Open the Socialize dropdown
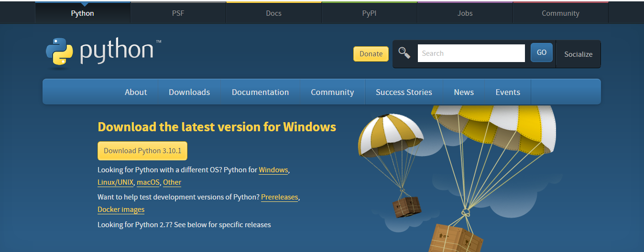Viewport: 644px width, 252px height. [x=578, y=54]
